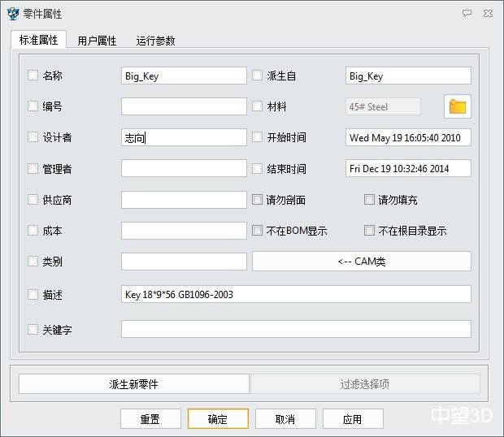Toggle the 设计者 checkbox

pos(33,137)
